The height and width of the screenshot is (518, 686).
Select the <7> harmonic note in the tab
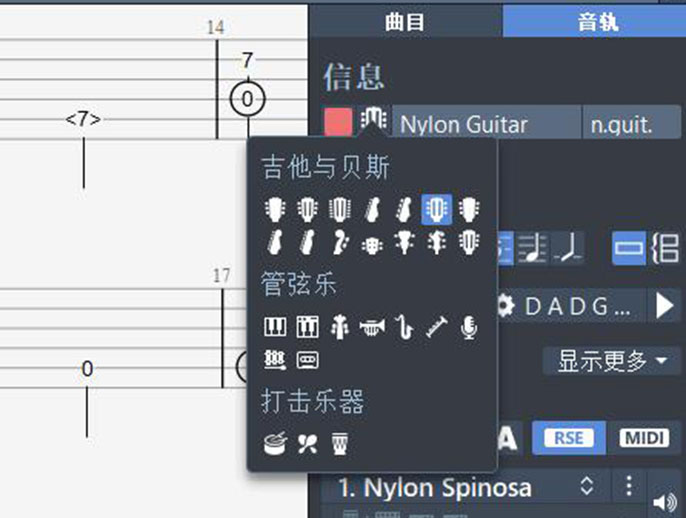click(83, 119)
